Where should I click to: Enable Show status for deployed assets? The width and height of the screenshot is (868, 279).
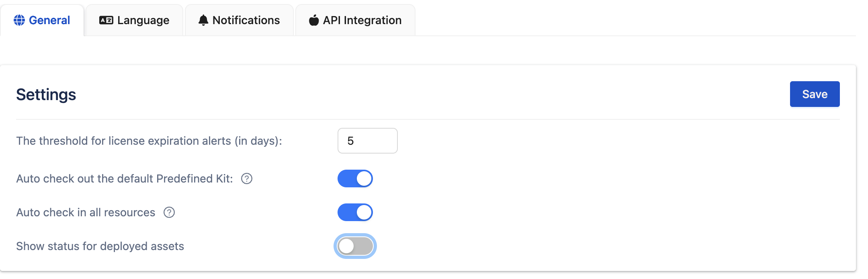click(x=355, y=246)
